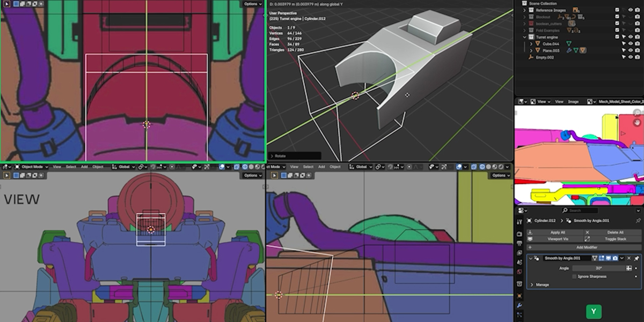Remove the Smooth by Angle.001 modifier
The height and width of the screenshot is (322, 644).
(629, 258)
